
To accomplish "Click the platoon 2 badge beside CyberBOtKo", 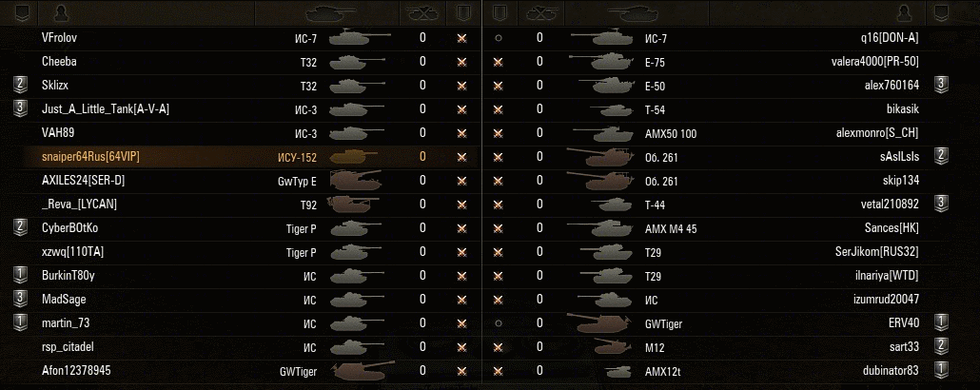I will (20, 227).
